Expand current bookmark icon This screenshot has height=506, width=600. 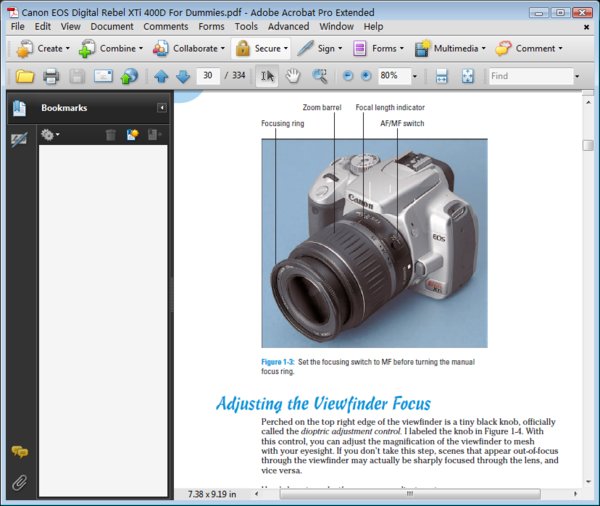[153, 135]
